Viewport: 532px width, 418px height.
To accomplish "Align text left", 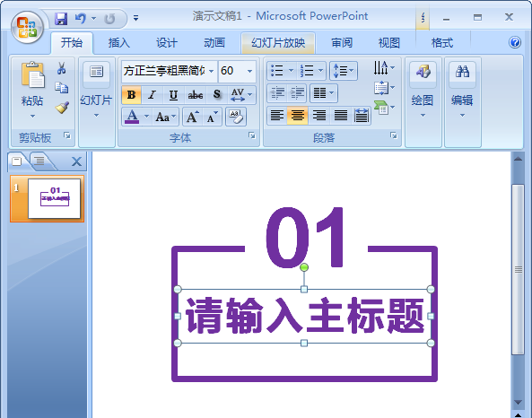I will [277, 116].
